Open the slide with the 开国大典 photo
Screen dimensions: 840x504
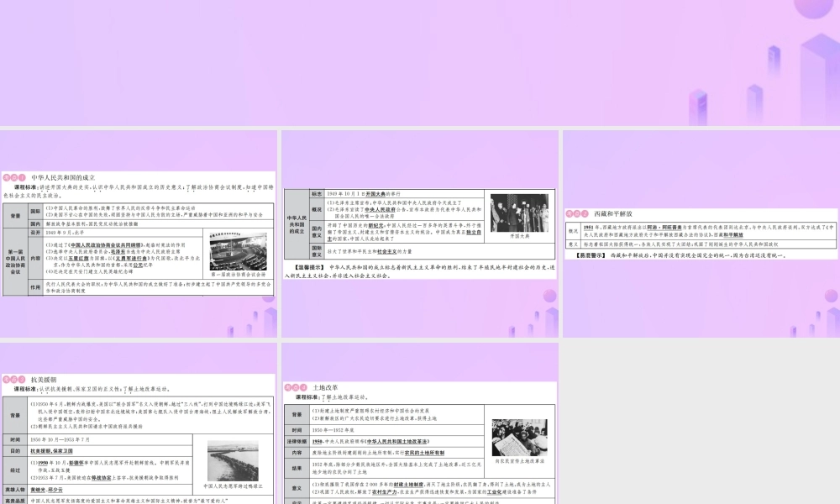pyautogui.click(x=420, y=234)
